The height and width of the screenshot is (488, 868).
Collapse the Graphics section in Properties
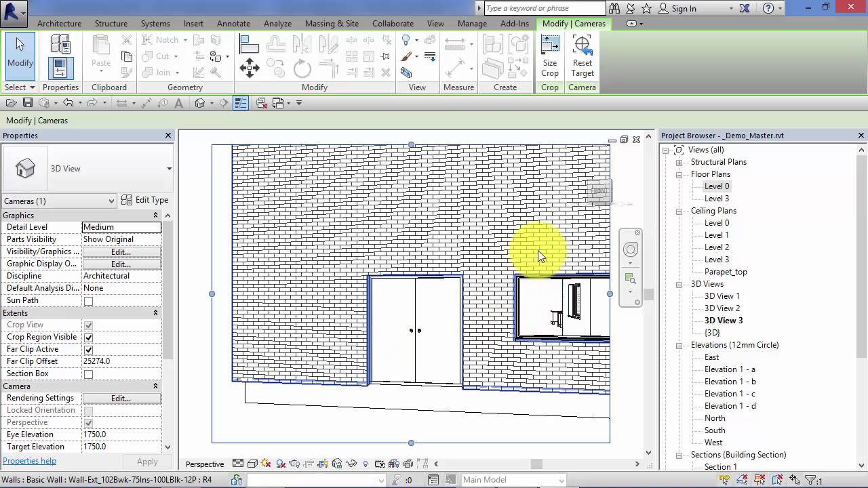click(x=155, y=216)
